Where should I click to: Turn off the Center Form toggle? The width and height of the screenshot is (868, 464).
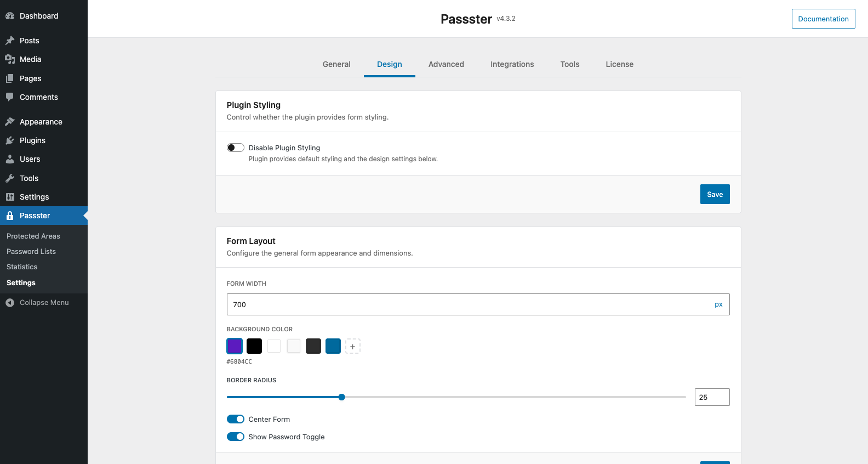[x=236, y=419]
